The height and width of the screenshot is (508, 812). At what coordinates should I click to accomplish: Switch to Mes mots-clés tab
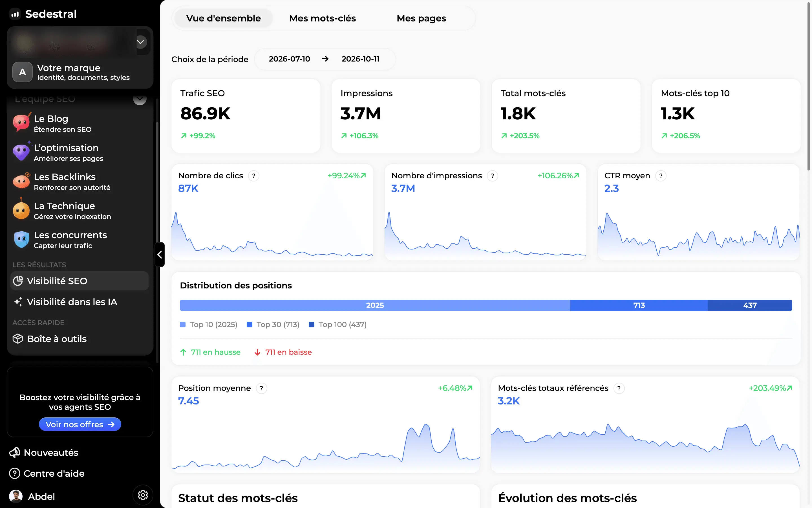tap(323, 18)
